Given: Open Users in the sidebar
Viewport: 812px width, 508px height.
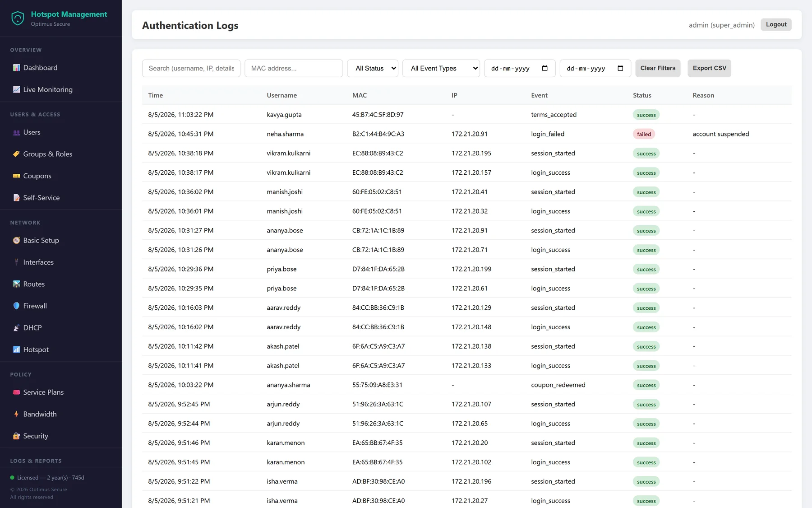Looking at the screenshot, I should (32, 132).
